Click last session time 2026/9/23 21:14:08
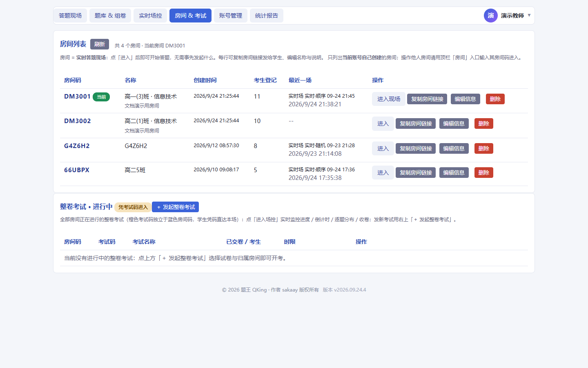This screenshot has width=588, height=368. pyautogui.click(x=315, y=154)
